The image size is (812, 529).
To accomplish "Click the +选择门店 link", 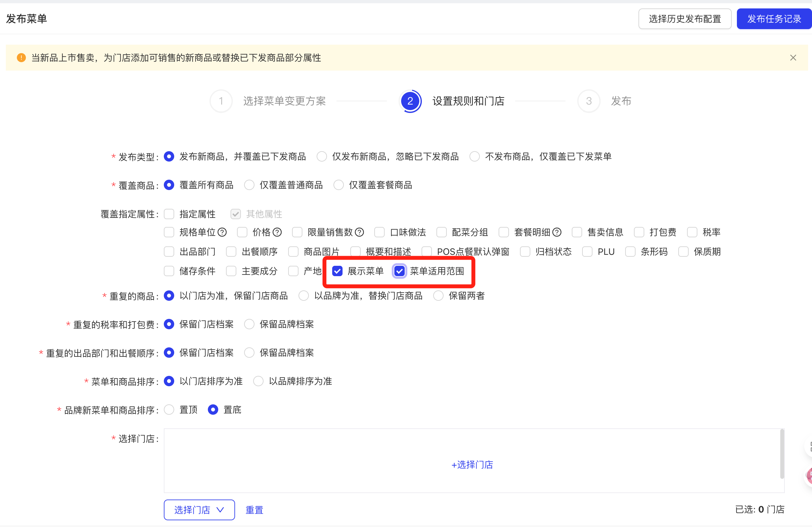I will 472,465.
